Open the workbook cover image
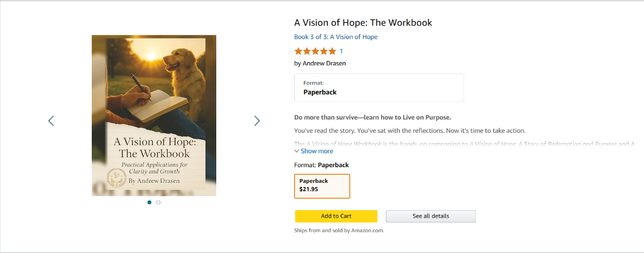644x253 pixels. coord(154,115)
